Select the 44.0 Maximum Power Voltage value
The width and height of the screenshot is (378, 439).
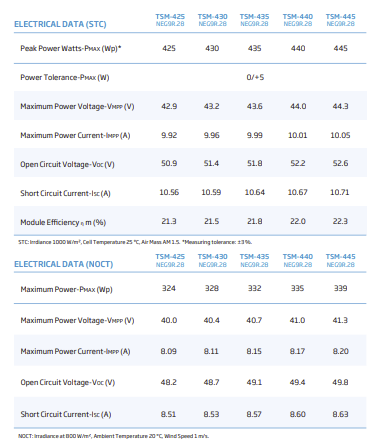click(298, 106)
